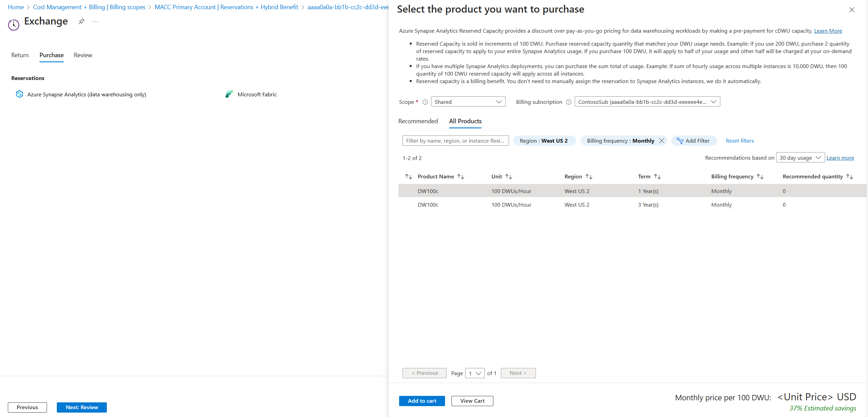
Task: Open the Scope dropdown set to Shared
Action: click(468, 102)
